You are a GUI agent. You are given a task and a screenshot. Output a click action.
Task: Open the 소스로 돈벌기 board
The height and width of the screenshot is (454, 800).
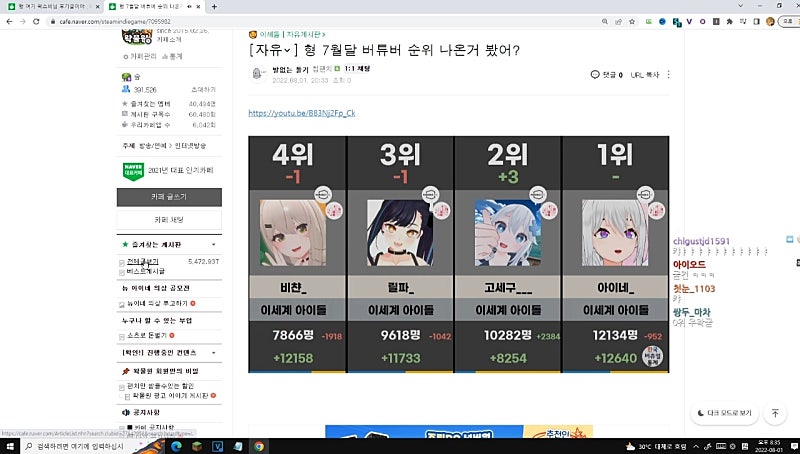click(x=146, y=336)
